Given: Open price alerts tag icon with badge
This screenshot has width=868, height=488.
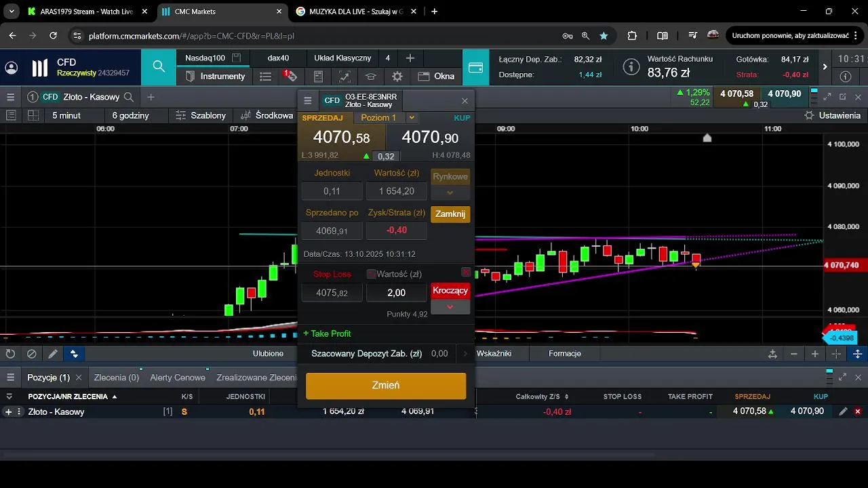Looking at the screenshot, I should pyautogui.click(x=290, y=76).
